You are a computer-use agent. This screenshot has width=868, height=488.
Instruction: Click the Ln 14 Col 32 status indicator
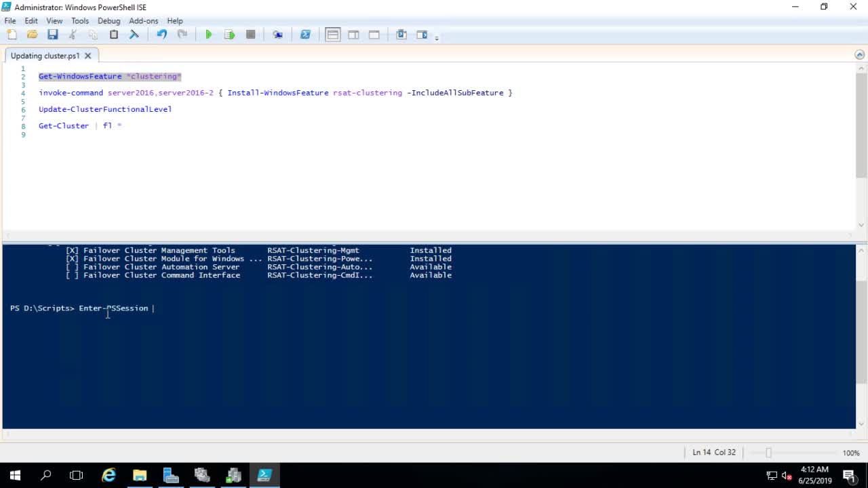pos(714,452)
